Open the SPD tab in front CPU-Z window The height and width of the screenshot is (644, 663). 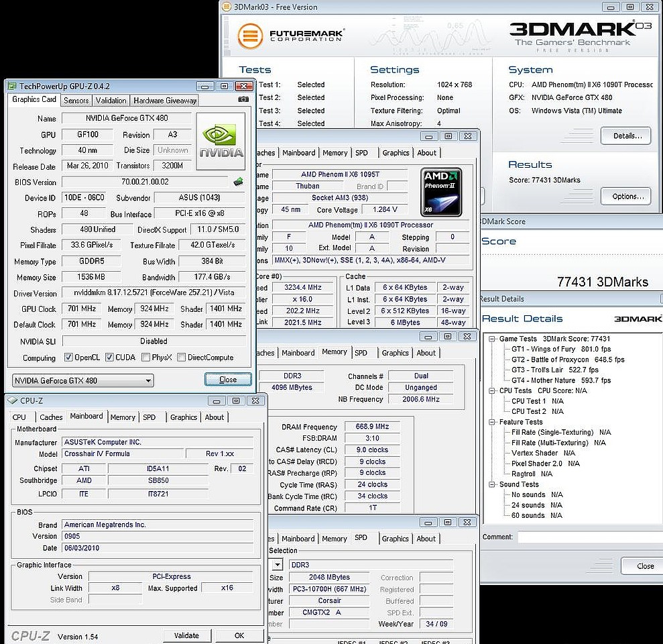(x=149, y=417)
